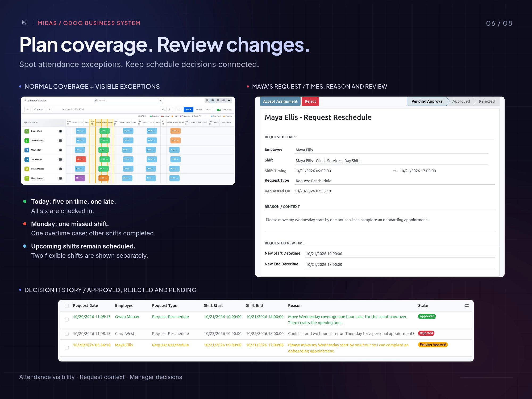The image size is (532, 399).
Task: Sort by Request Date column
Action: pos(85,306)
